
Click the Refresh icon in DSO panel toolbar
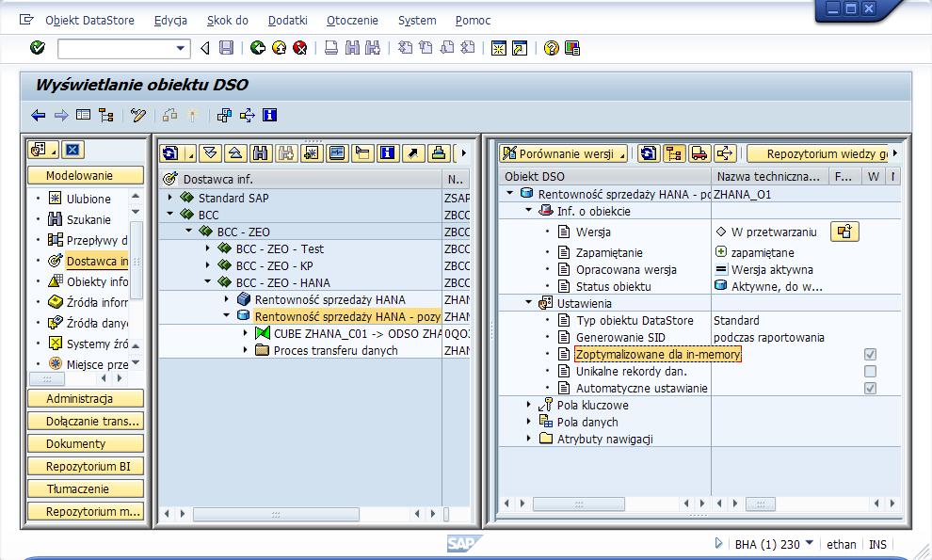649,153
